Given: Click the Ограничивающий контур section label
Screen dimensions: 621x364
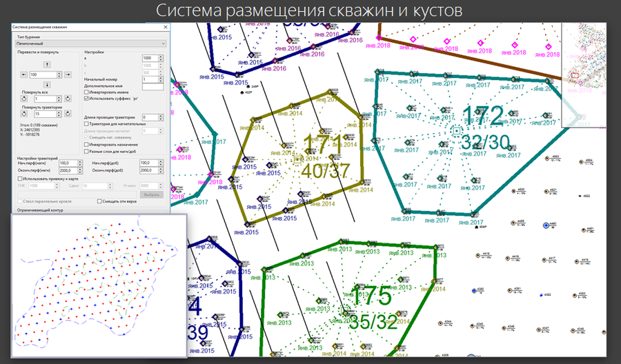Looking at the screenshot, I should coord(40,210).
